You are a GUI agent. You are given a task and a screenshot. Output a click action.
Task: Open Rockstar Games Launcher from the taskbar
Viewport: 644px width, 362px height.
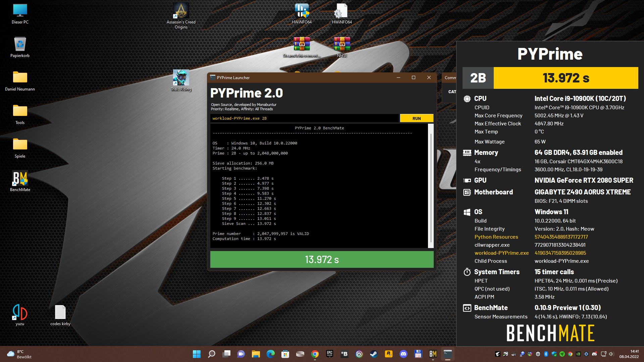[389, 354]
